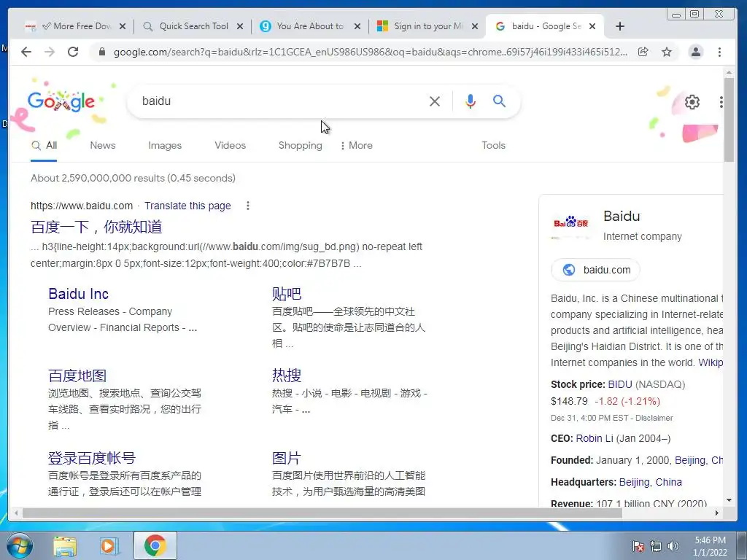Open the 百度一下，你就知道 result title
Viewport: 747px width, 560px height.
[96, 227]
